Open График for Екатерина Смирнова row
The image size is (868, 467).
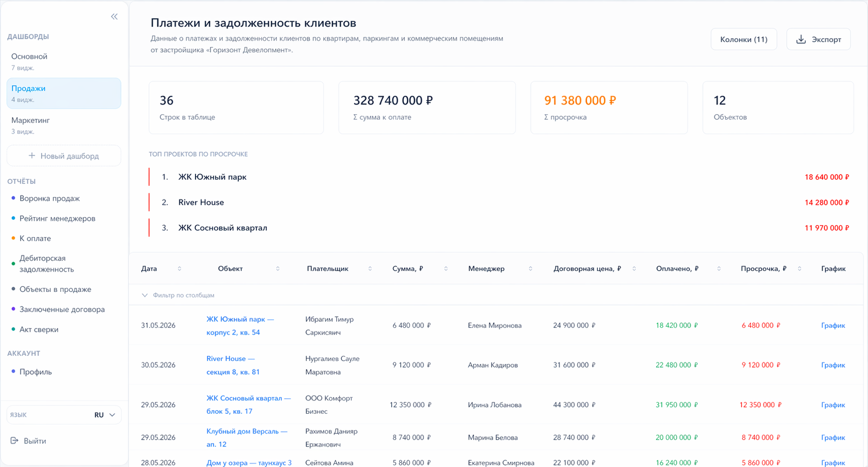click(833, 462)
